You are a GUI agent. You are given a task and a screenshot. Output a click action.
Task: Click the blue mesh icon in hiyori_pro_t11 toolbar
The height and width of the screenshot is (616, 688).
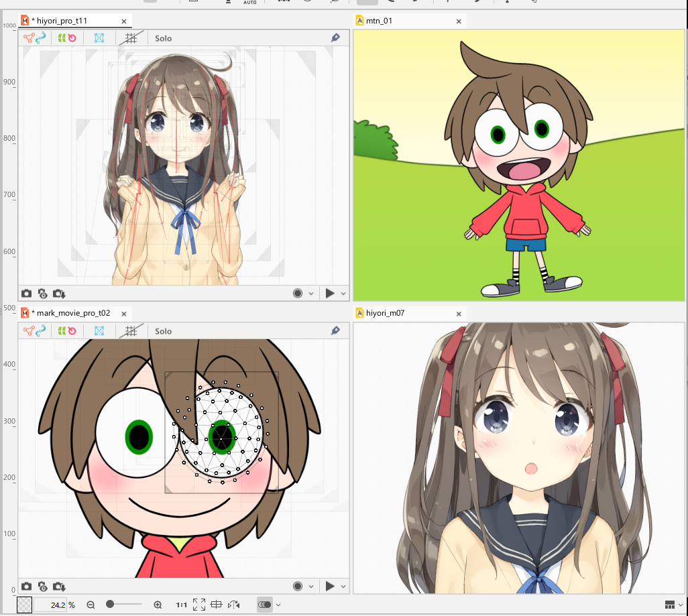(x=99, y=38)
